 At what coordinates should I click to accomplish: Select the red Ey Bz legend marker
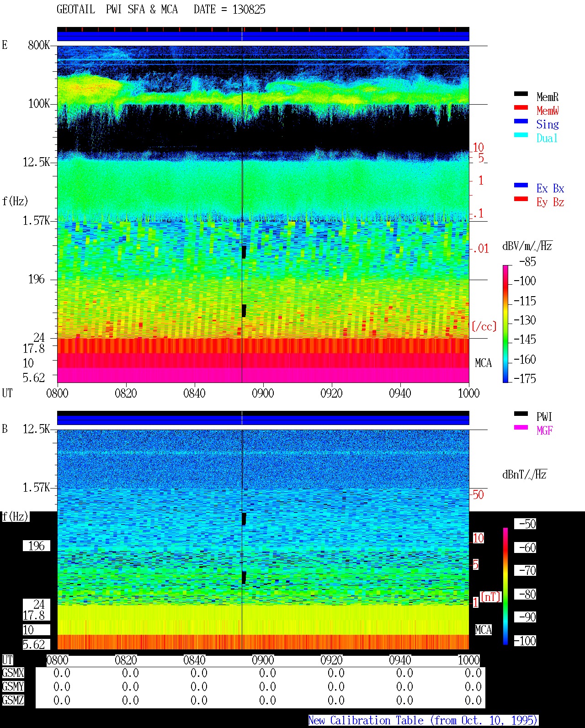521,199
